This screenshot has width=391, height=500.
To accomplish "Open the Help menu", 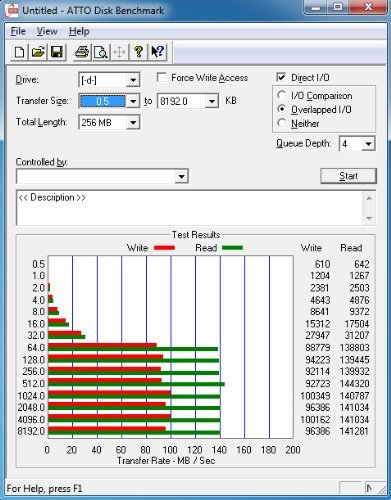I will pos(79,31).
